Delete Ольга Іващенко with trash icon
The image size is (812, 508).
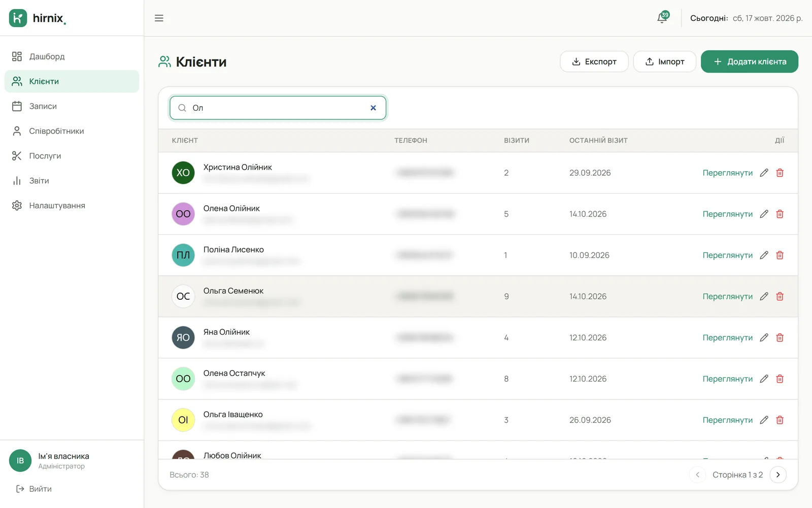[x=780, y=420]
